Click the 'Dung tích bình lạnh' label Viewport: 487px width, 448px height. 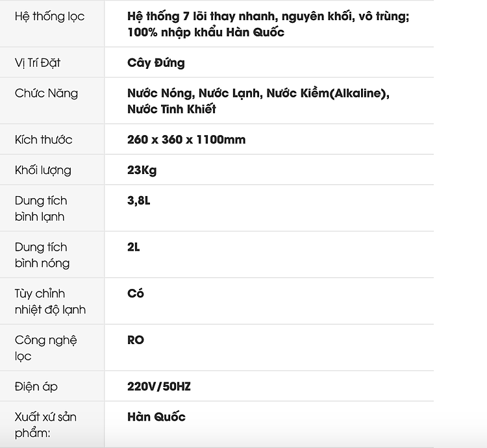coord(40,208)
